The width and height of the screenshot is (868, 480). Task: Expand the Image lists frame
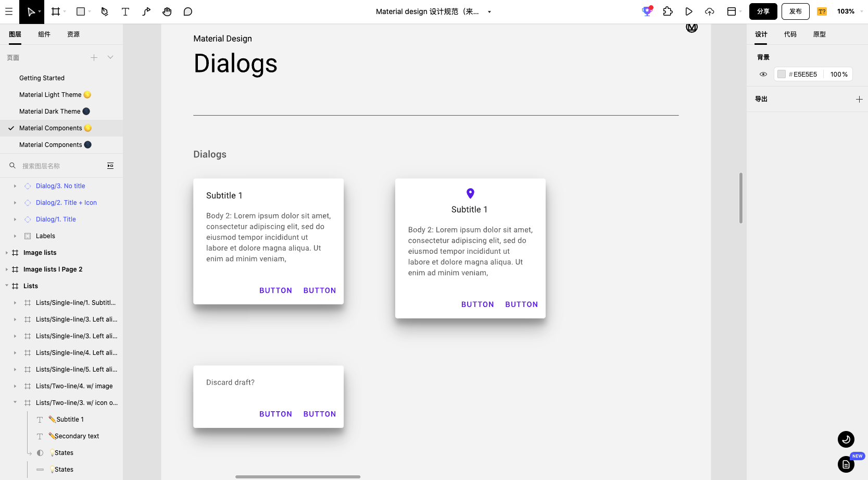point(7,253)
